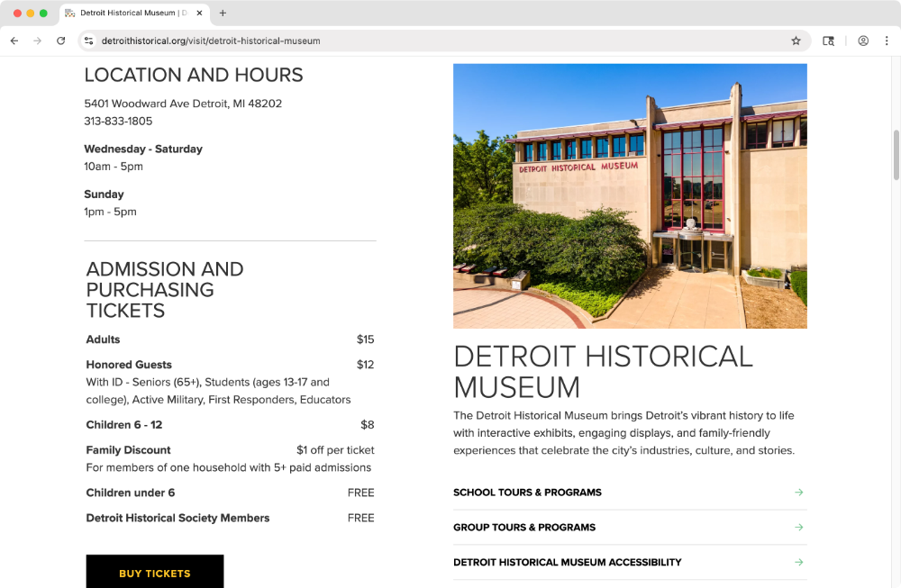Open the user profile icon

[x=863, y=41]
